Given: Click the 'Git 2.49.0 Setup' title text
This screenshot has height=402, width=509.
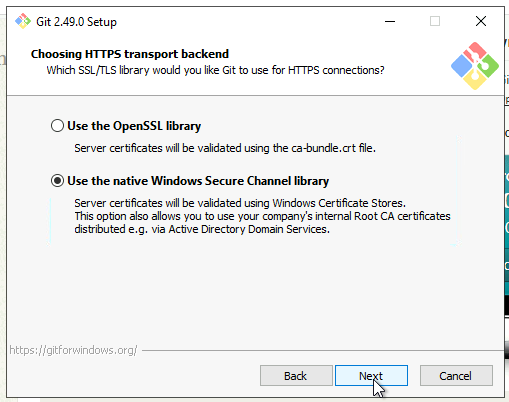Looking at the screenshot, I should (x=76, y=22).
